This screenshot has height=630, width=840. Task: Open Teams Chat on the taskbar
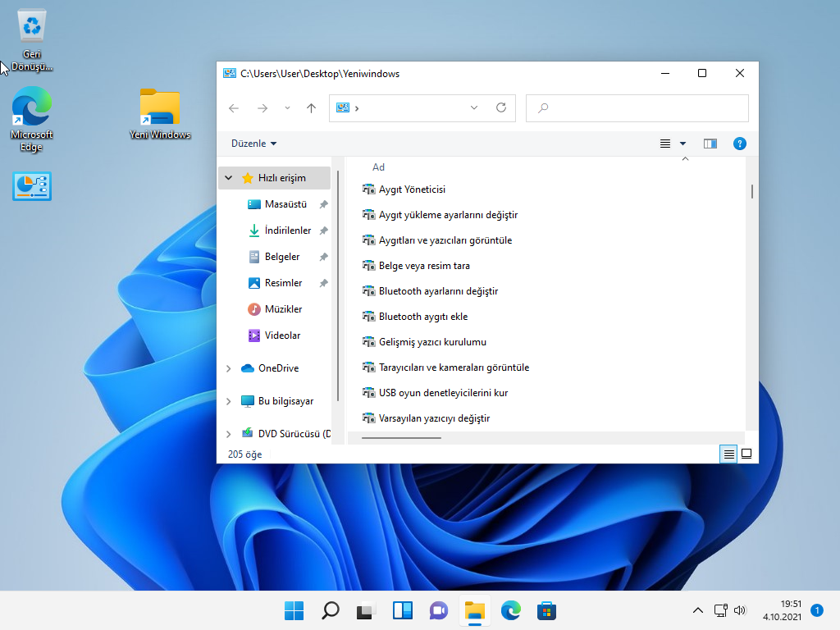438,610
